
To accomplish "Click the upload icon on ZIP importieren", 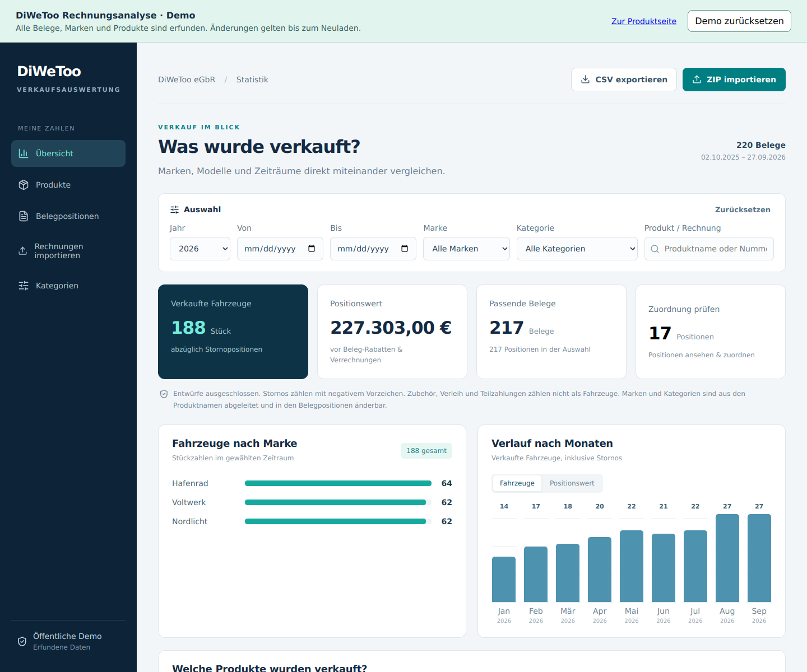I will coord(697,80).
